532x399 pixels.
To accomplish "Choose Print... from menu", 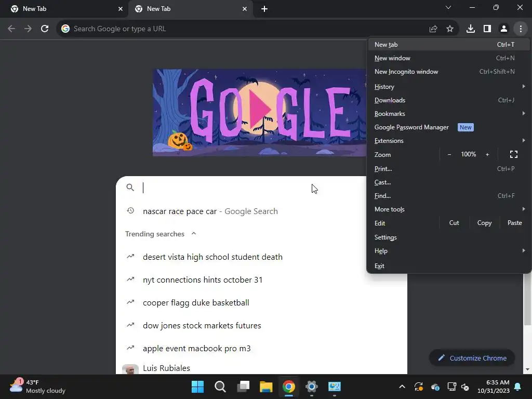I will [x=448, y=169].
